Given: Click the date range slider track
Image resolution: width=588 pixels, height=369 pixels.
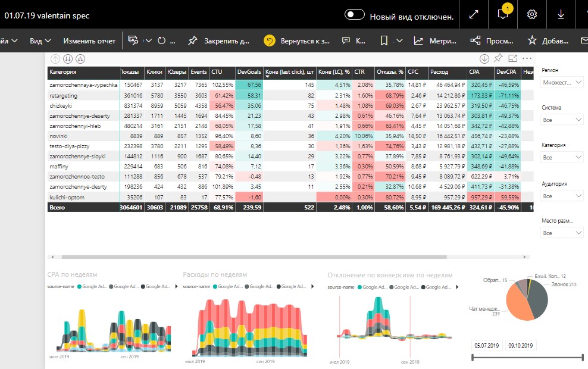Looking at the screenshot, I should [x=528, y=357].
